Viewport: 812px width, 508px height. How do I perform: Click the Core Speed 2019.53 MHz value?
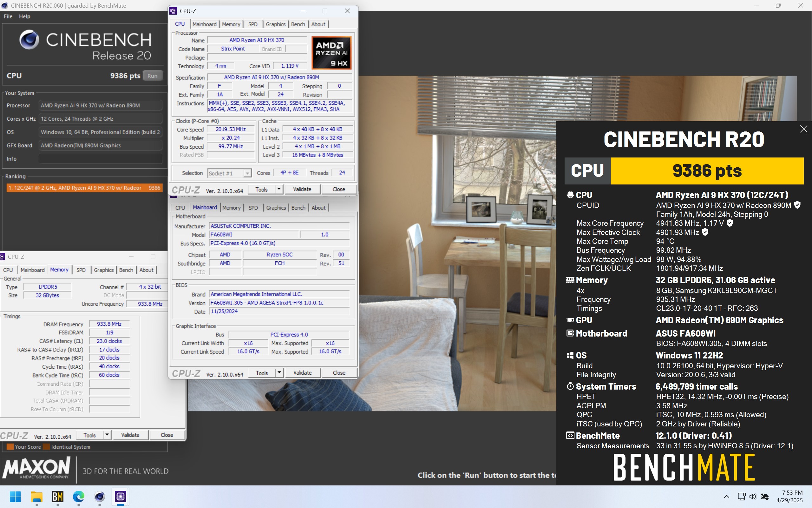click(x=231, y=129)
